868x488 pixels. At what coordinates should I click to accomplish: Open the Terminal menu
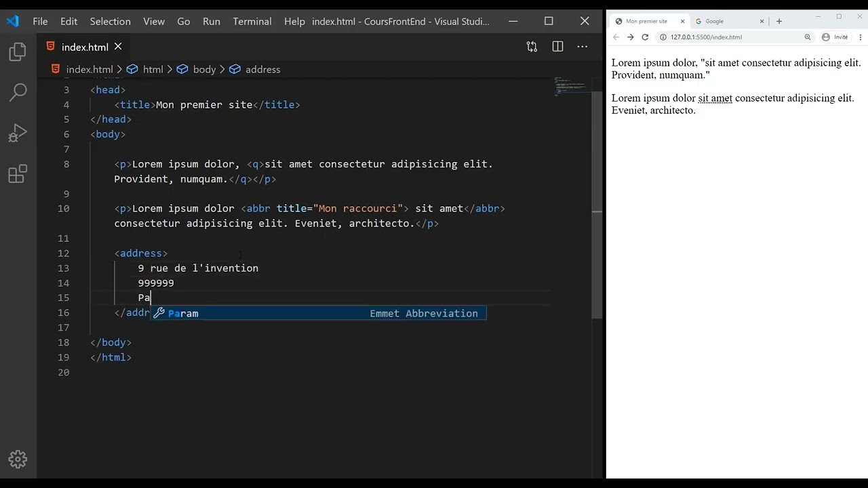click(252, 21)
